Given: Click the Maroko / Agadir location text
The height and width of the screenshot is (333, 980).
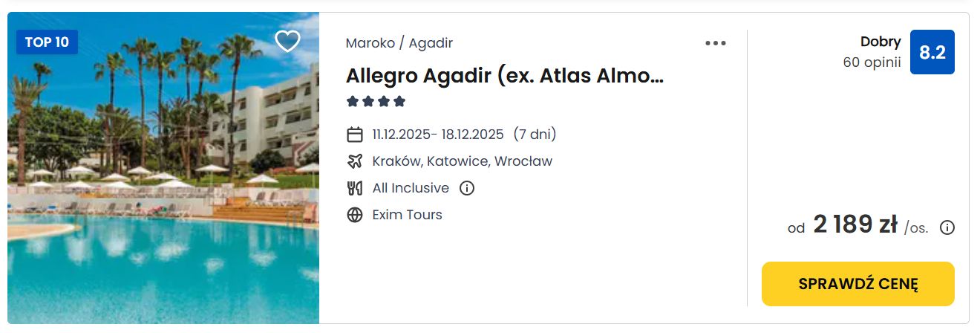Looking at the screenshot, I should pos(399,43).
